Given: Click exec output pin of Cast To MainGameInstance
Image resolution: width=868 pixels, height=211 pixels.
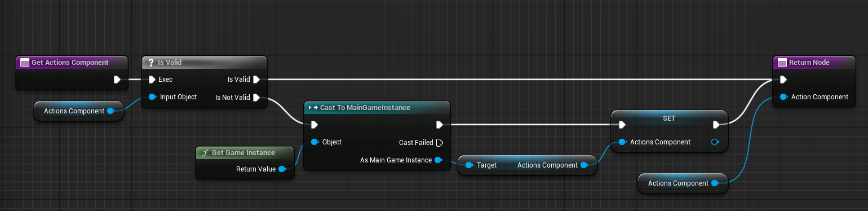Looking at the screenshot, I should (440, 125).
